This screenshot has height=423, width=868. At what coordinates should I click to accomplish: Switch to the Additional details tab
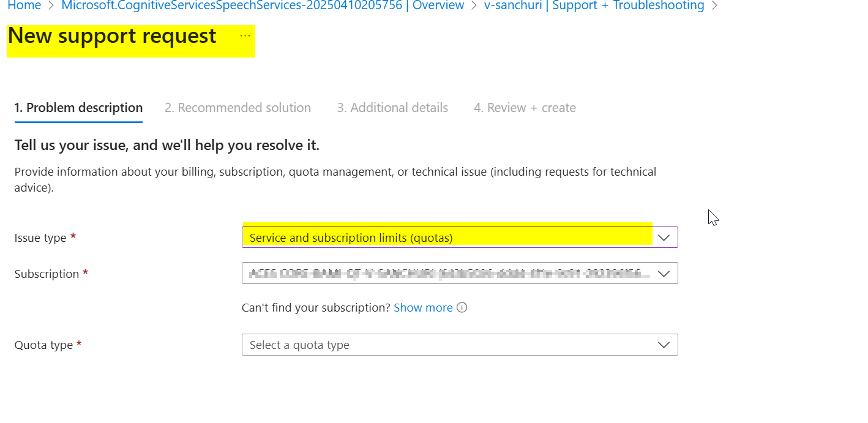click(x=392, y=107)
